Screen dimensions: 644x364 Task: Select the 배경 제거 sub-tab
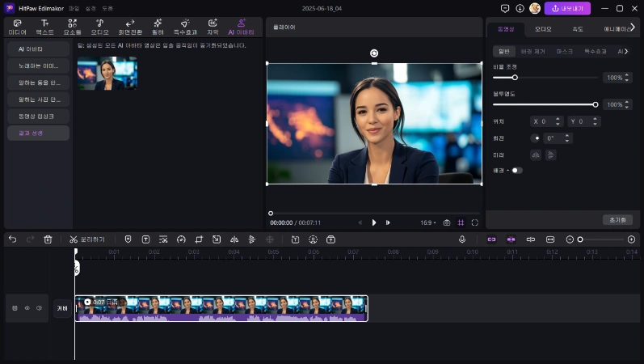(x=532, y=52)
